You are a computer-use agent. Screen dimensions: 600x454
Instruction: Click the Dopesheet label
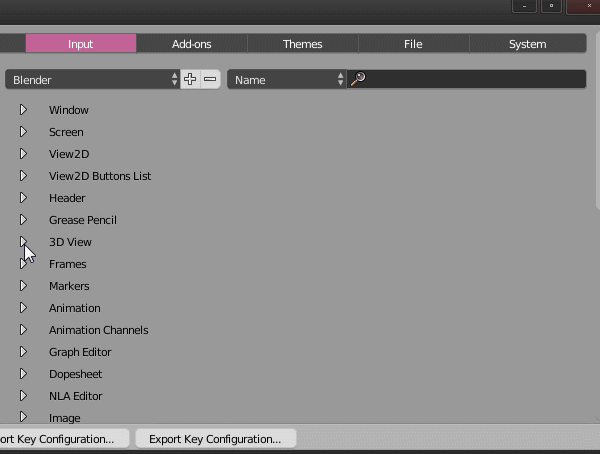coord(75,374)
